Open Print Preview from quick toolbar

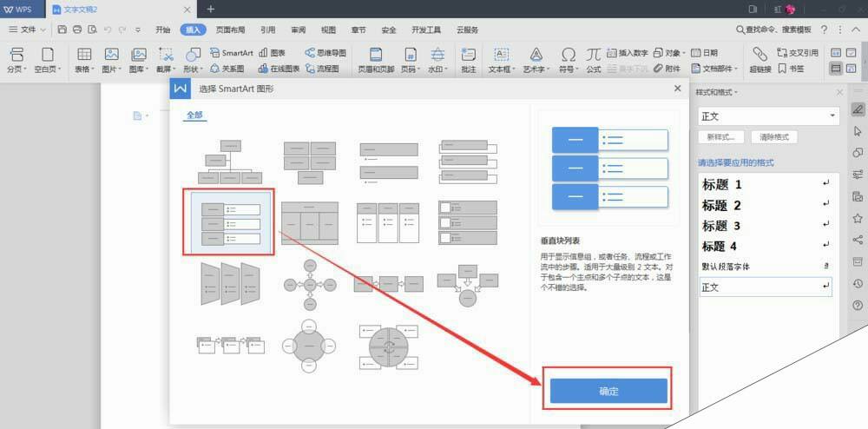pos(93,30)
